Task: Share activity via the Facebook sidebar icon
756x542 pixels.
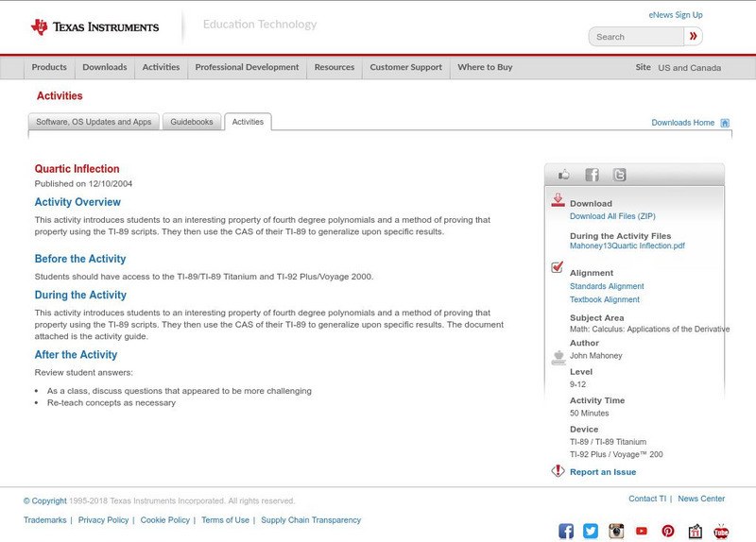Action: coord(592,175)
